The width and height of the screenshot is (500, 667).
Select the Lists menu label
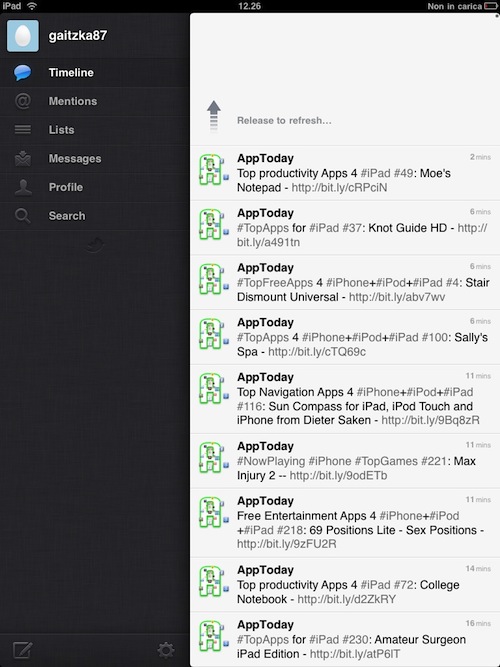coord(61,130)
